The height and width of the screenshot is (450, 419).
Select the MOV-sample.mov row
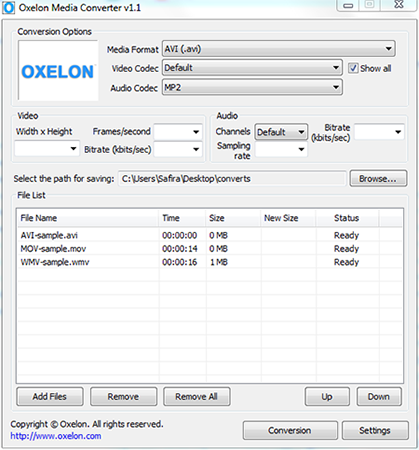pos(209,249)
